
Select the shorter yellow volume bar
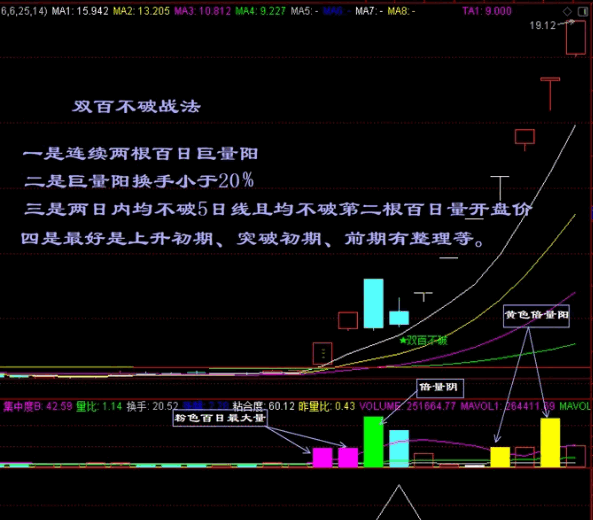500,457
